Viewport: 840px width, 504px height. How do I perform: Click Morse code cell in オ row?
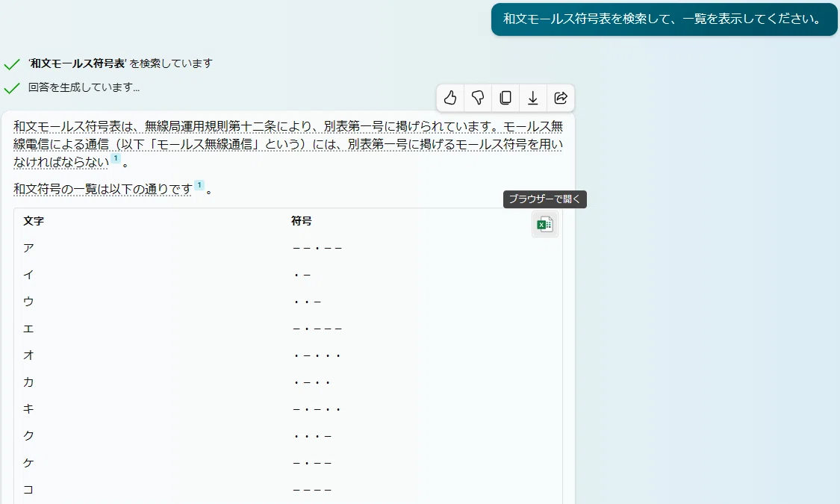pos(317,355)
